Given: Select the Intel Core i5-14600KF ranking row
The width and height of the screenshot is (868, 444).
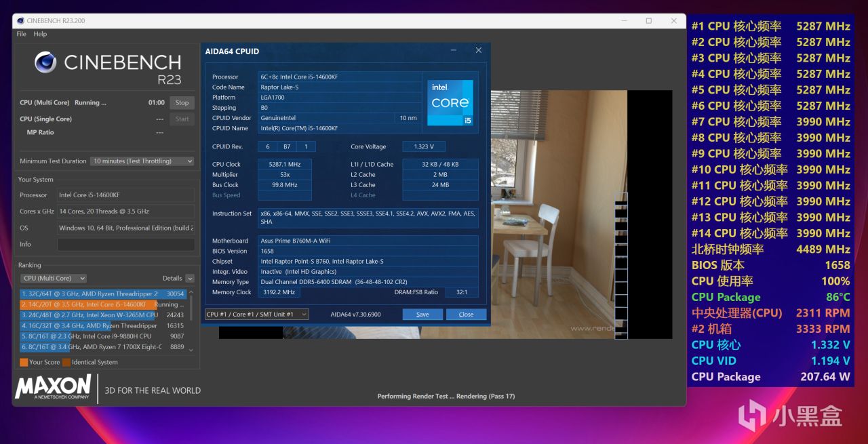Looking at the screenshot, I should [x=103, y=304].
